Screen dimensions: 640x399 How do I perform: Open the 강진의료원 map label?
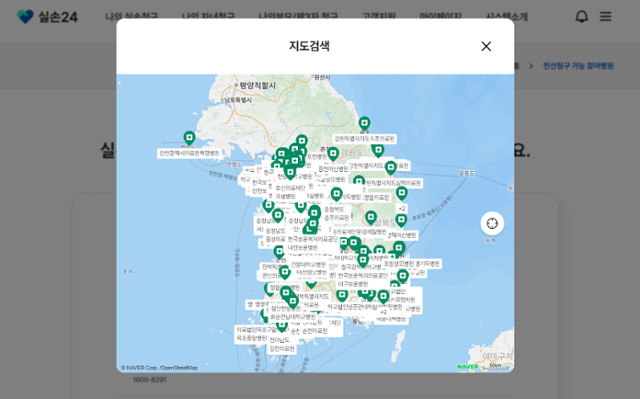click(x=281, y=349)
